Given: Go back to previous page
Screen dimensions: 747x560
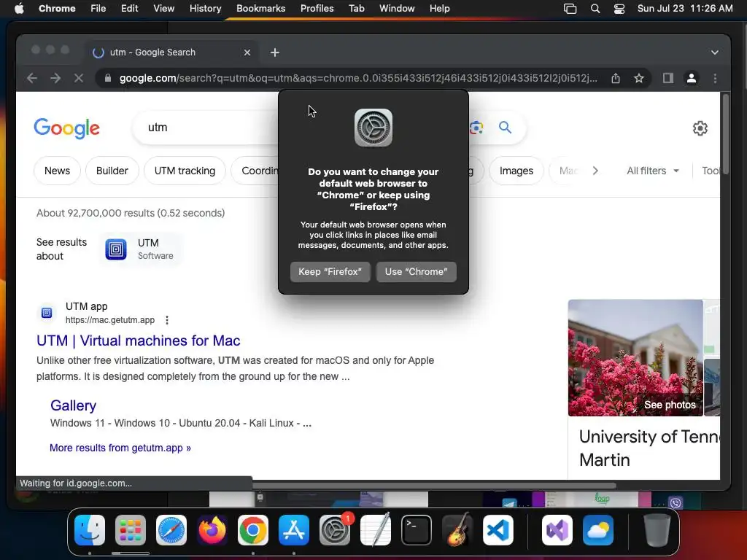Looking at the screenshot, I should coord(32,78).
